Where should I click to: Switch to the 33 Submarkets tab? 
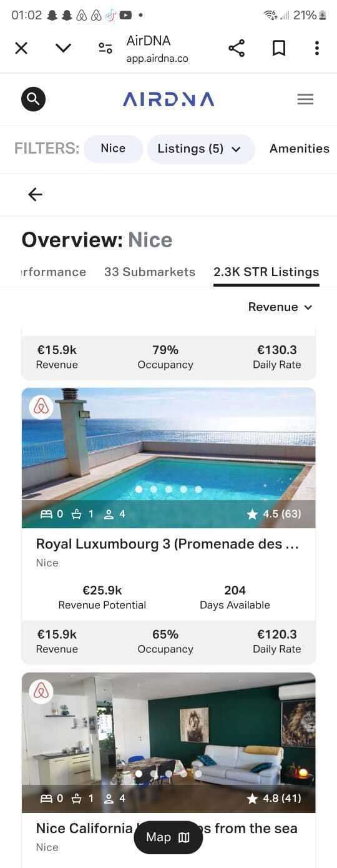click(150, 272)
